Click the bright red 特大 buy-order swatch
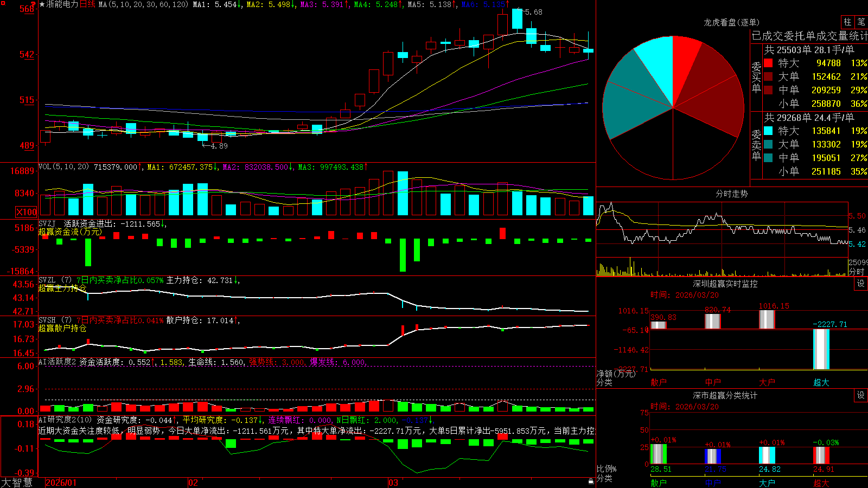868x488 pixels. (768, 63)
